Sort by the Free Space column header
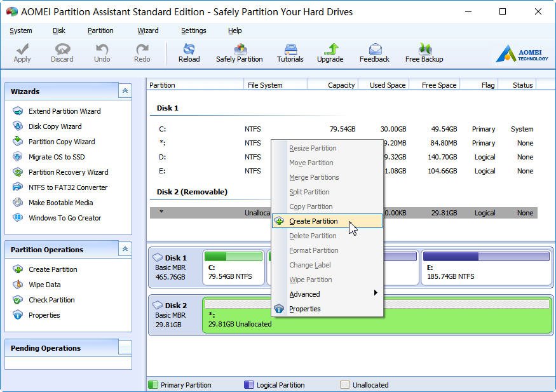This screenshot has width=556, height=392. [435, 85]
